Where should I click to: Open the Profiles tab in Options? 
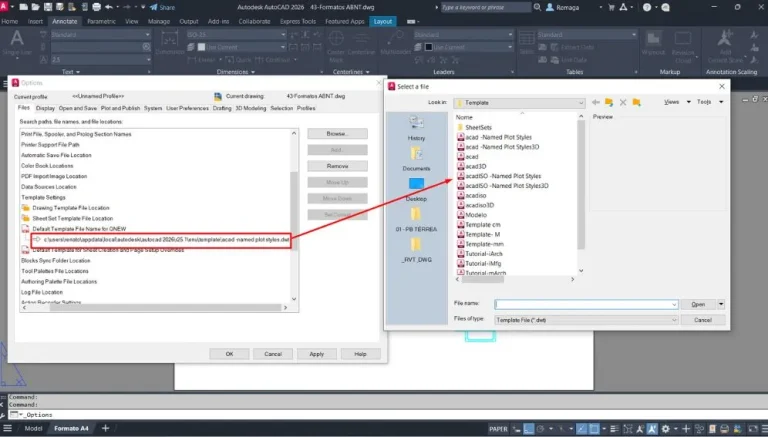pyautogui.click(x=306, y=108)
